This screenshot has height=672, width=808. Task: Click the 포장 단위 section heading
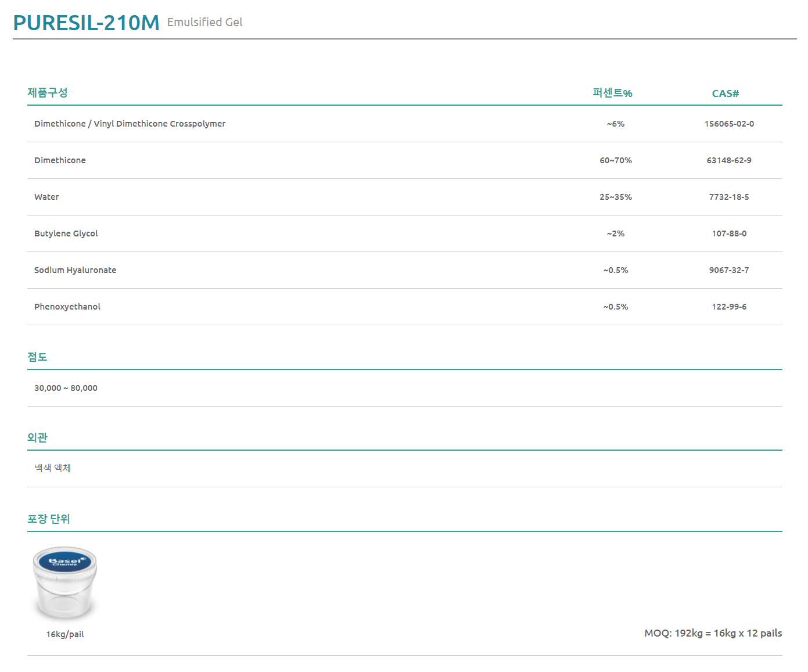point(49,519)
